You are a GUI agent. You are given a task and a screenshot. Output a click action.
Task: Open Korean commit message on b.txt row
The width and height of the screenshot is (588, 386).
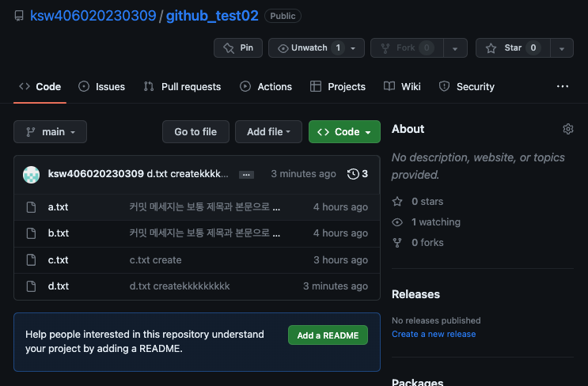205,233
